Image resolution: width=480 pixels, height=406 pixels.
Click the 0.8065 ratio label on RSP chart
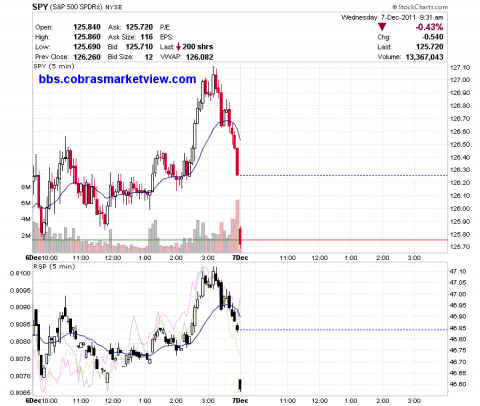point(20,393)
